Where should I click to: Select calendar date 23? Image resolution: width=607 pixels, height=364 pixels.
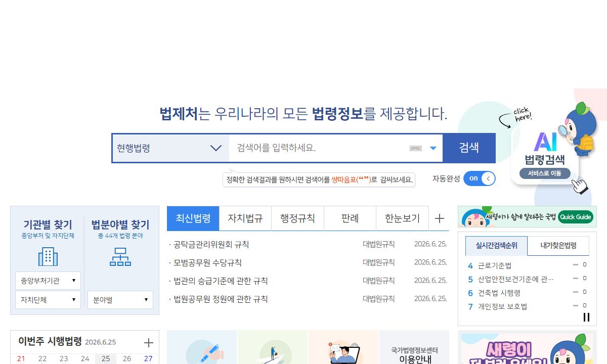(x=64, y=359)
